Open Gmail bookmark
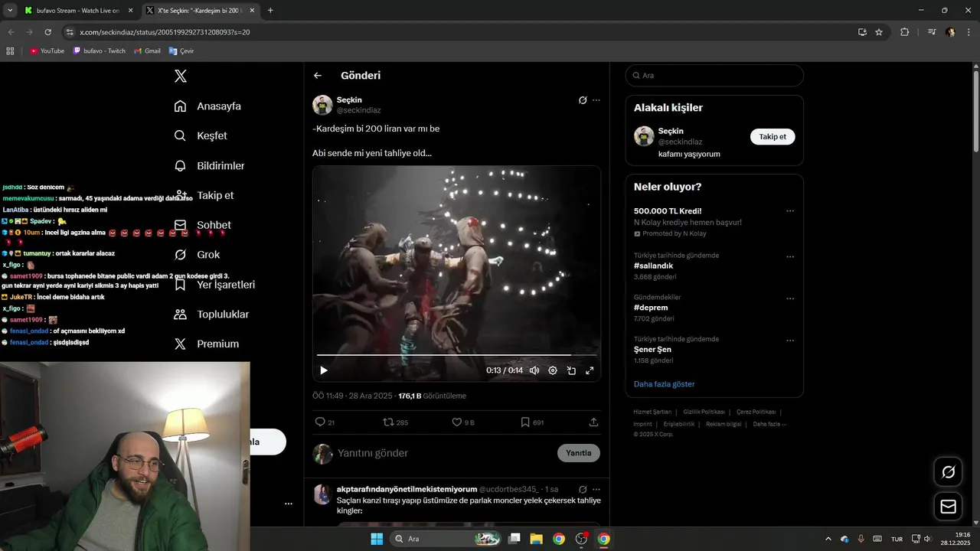980x551 pixels. pyautogui.click(x=147, y=51)
